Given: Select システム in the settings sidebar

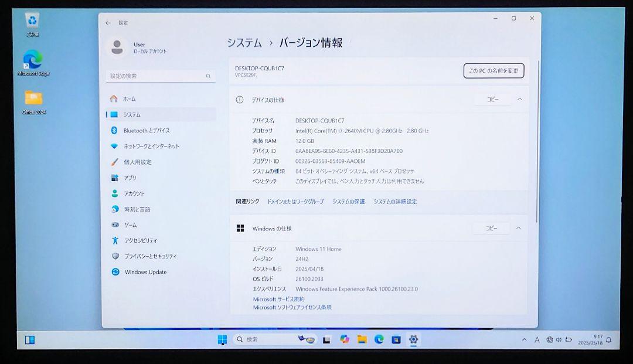Looking at the screenshot, I should pyautogui.click(x=161, y=115).
